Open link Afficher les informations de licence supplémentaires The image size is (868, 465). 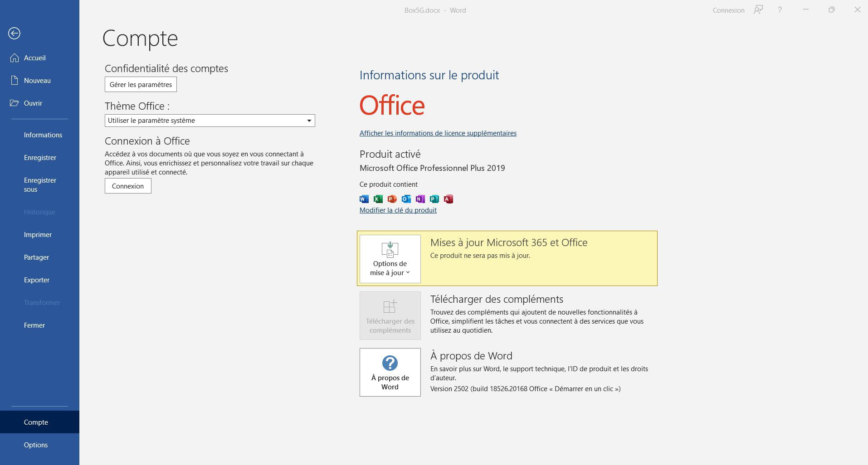pyautogui.click(x=438, y=133)
